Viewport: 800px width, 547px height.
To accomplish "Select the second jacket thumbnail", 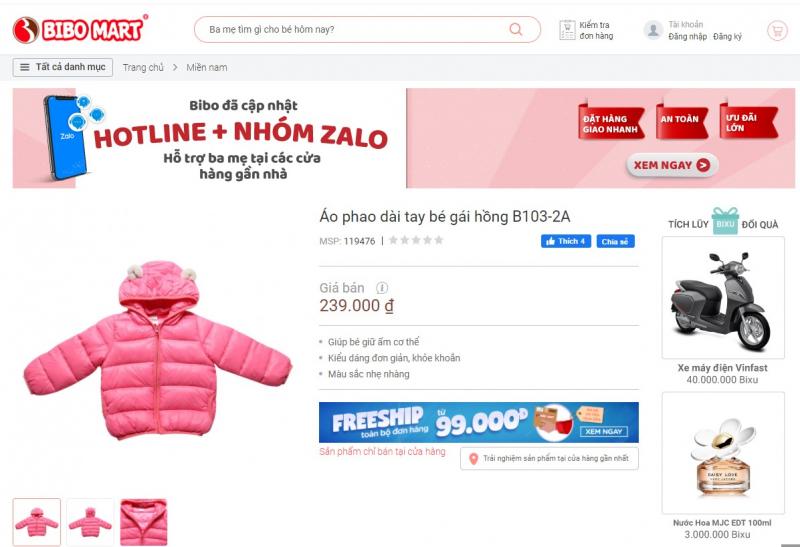I will point(90,522).
